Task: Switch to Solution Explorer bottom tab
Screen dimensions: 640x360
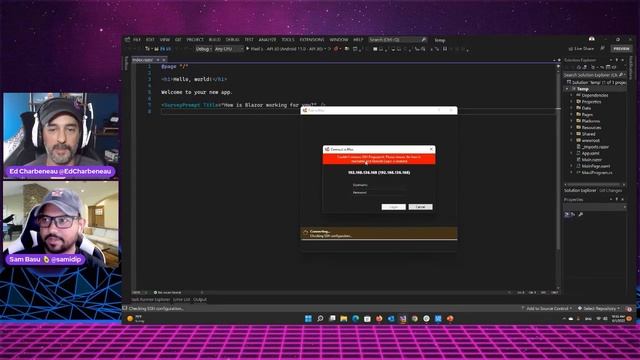Action: (580, 191)
